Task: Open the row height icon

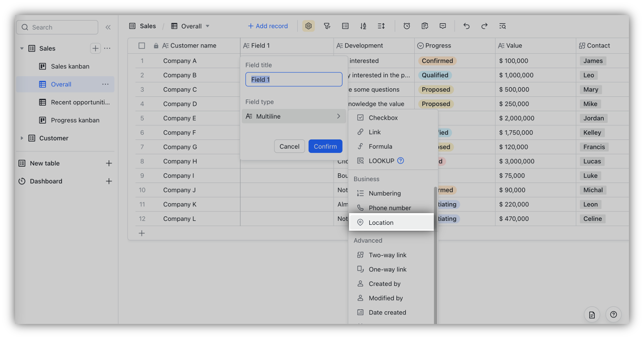Action: (x=381, y=26)
